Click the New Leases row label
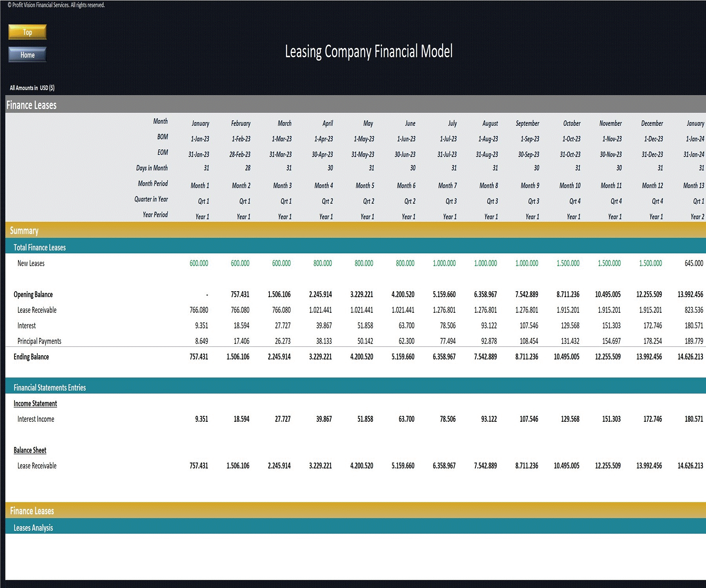Image resolution: width=706 pixels, height=588 pixels. pyautogui.click(x=31, y=263)
